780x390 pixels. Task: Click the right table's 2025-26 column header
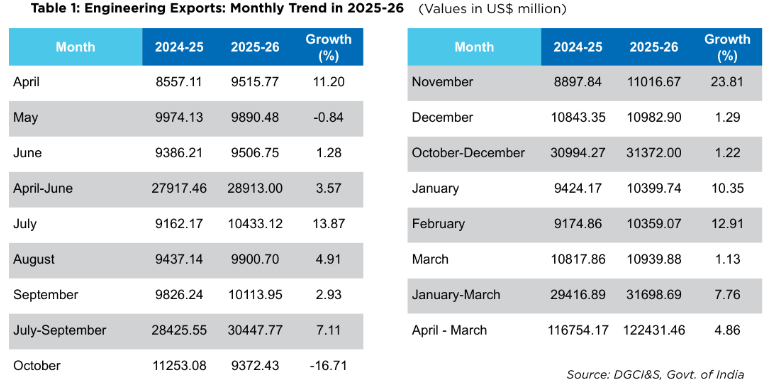[654, 47]
